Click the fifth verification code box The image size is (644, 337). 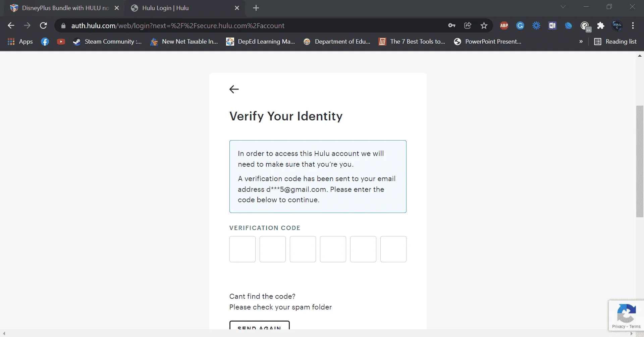click(x=363, y=249)
